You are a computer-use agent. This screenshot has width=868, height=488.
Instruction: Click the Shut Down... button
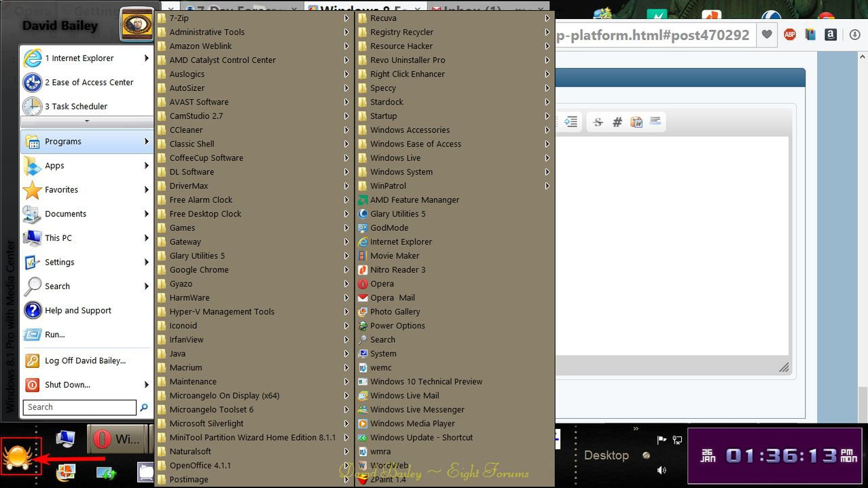tap(80, 385)
